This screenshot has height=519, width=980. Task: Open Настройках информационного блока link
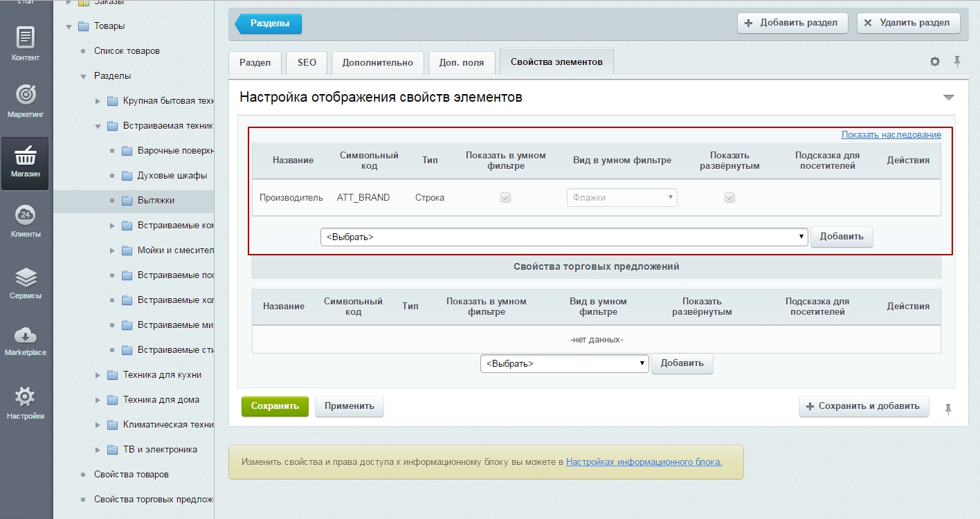644,462
